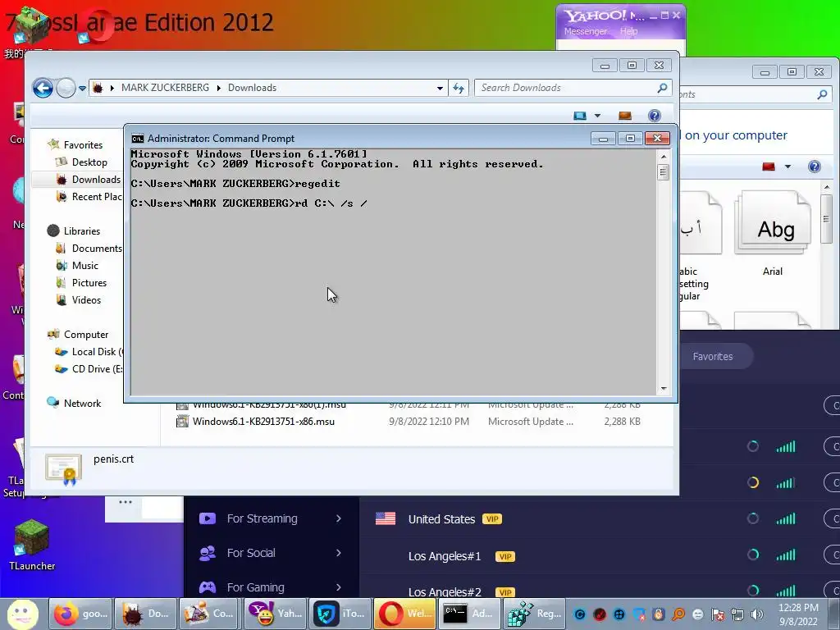This screenshot has width=840, height=630.
Task: Open Messenger menu in Yahoo Messenger window
Action: [x=585, y=32]
